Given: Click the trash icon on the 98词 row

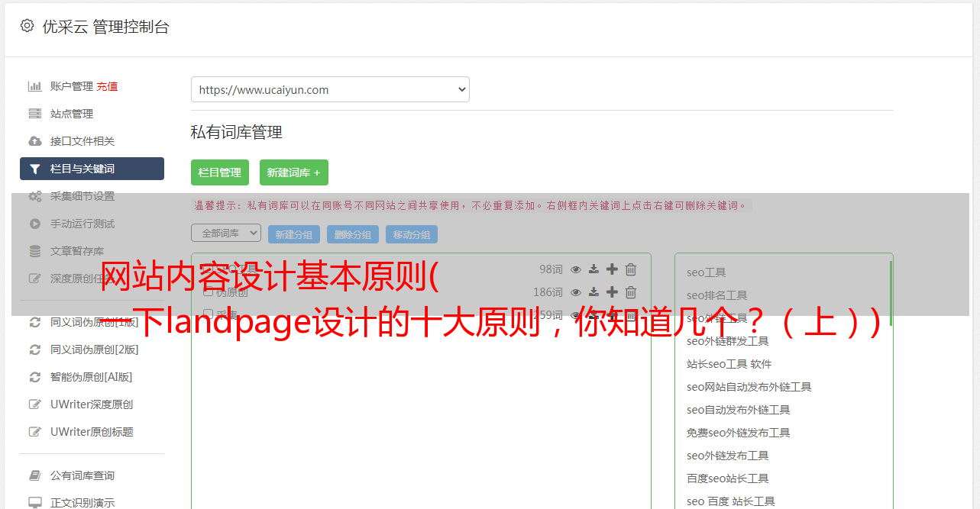Looking at the screenshot, I should [631, 269].
